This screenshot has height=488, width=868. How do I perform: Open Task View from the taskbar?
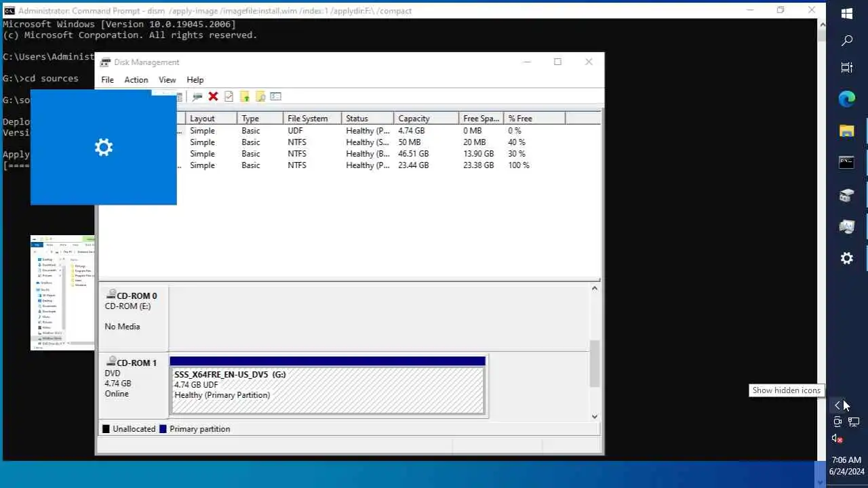click(847, 67)
